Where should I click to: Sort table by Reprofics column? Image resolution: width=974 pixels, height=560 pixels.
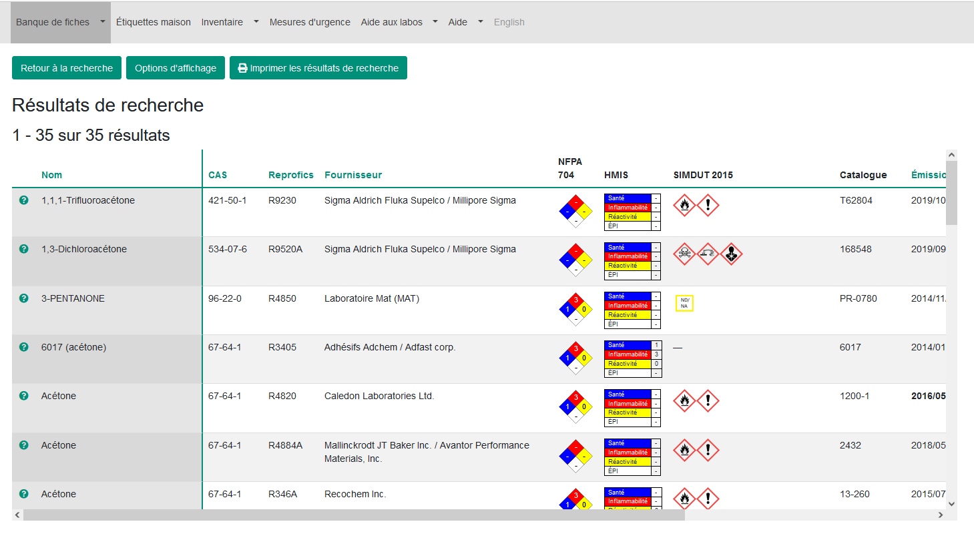click(291, 175)
